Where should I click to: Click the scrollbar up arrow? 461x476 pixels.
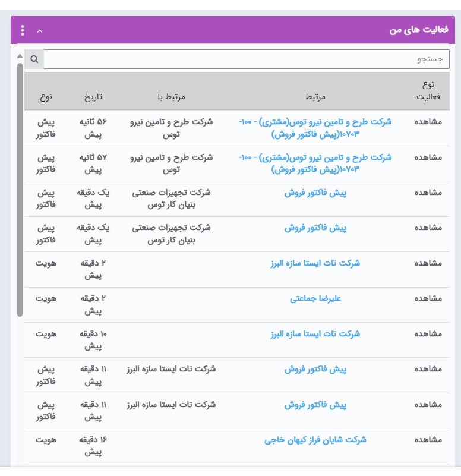point(20,56)
